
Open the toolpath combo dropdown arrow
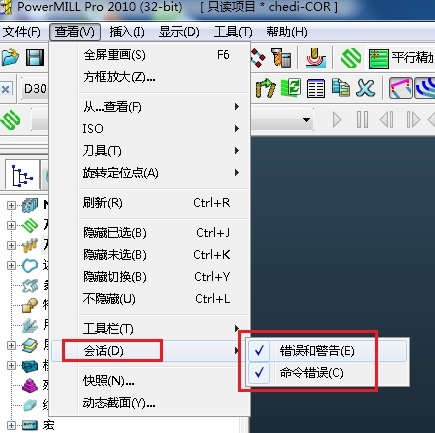pyautogui.click(x=306, y=120)
